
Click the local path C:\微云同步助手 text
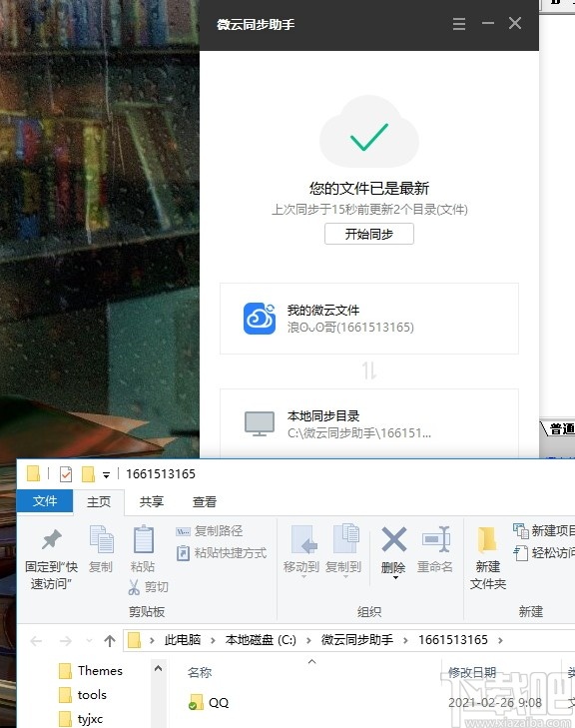click(x=359, y=433)
